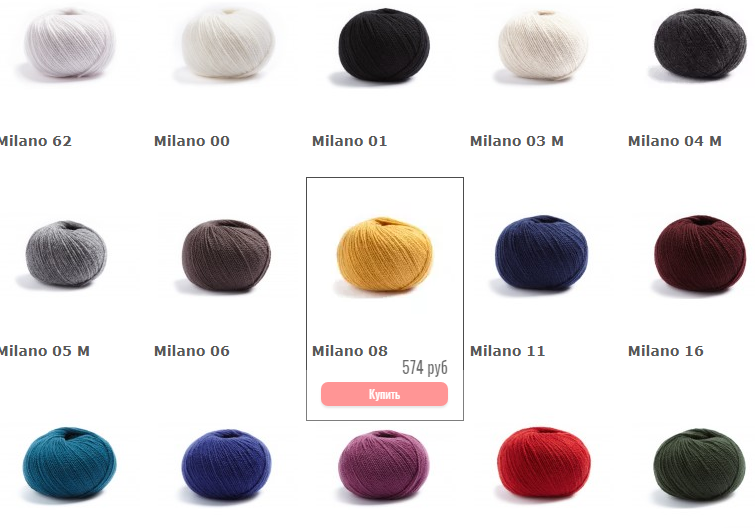Click the Milano 00 product name

tap(192, 141)
